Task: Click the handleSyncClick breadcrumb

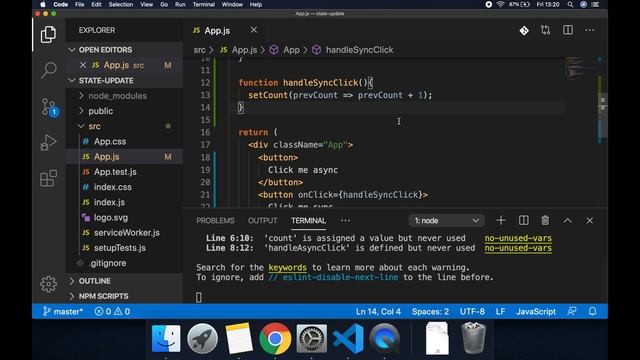Action: coord(359,50)
